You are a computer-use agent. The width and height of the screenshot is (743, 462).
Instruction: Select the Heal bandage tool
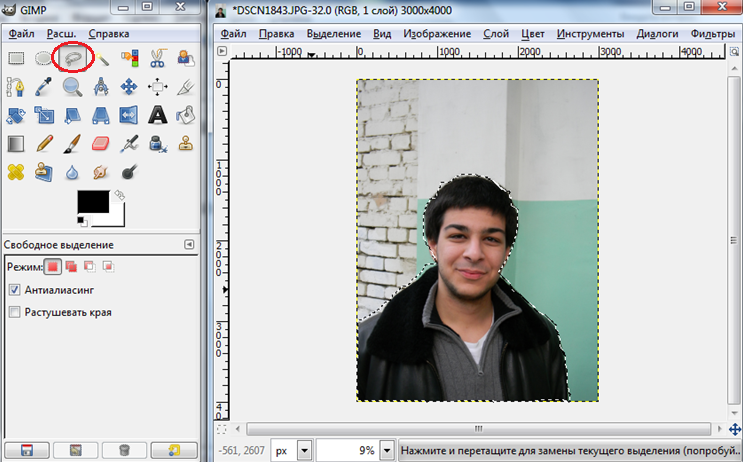tap(16, 172)
